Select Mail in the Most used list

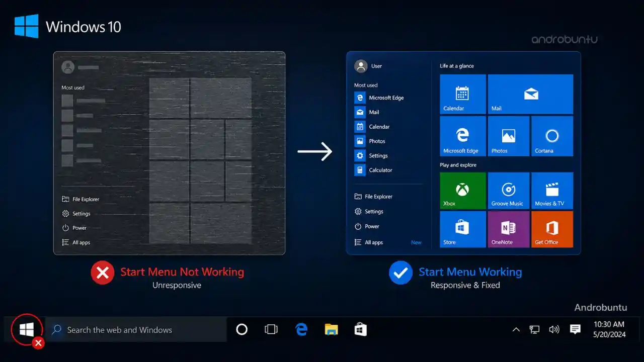[367, 112]
